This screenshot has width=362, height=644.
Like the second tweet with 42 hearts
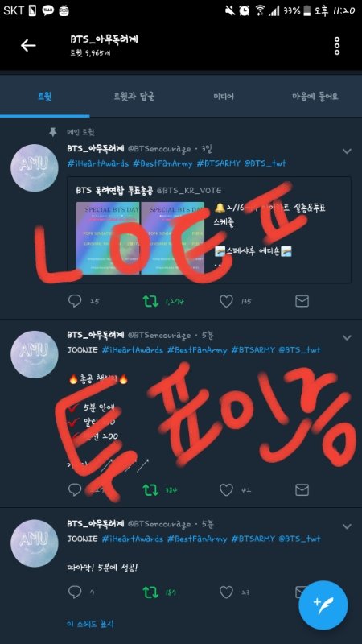226,489
